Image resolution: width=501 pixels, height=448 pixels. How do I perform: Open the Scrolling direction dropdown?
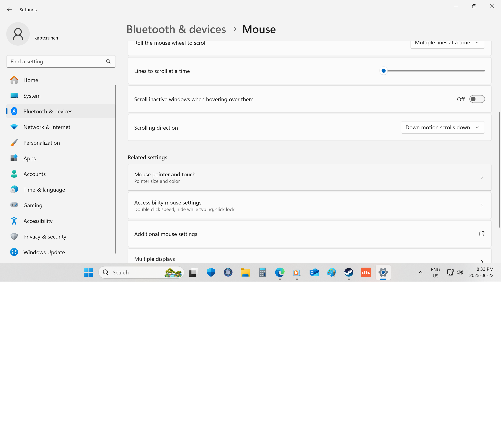click(x=443, y=127)
